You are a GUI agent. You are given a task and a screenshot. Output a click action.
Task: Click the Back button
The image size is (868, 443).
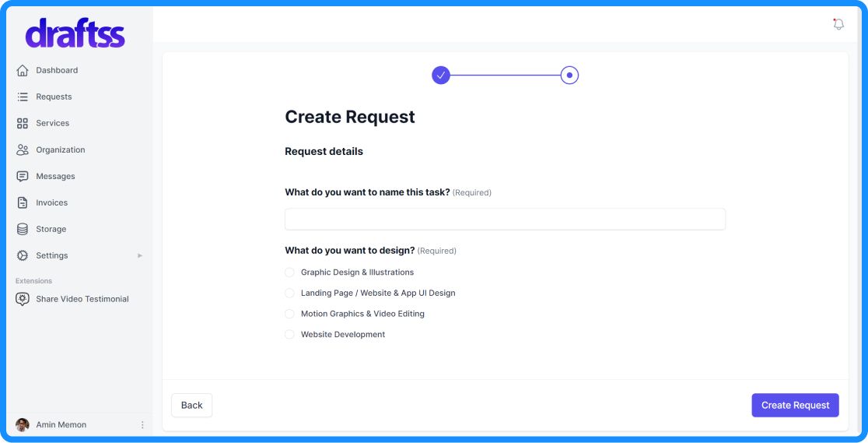191,405
